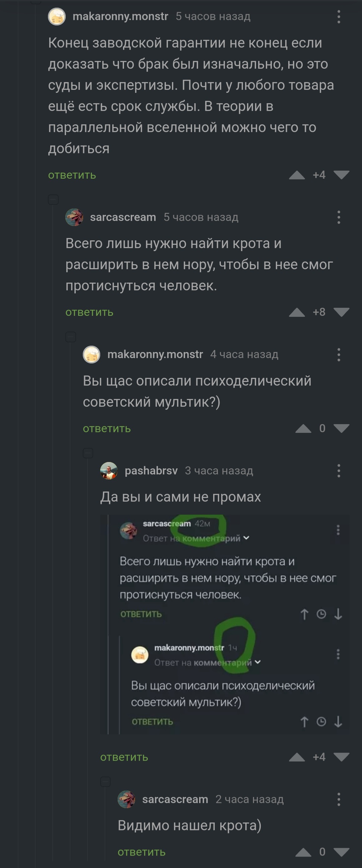
Task: Open three-dot menu of pashabrsv's comment
Action: coord(339,471)
